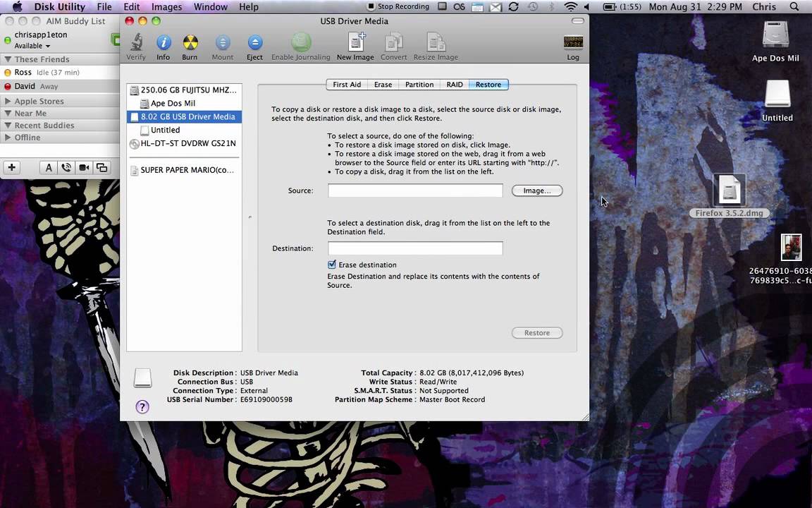Switch to the Partition tab
812x508 pixels.
pos(419,85)
